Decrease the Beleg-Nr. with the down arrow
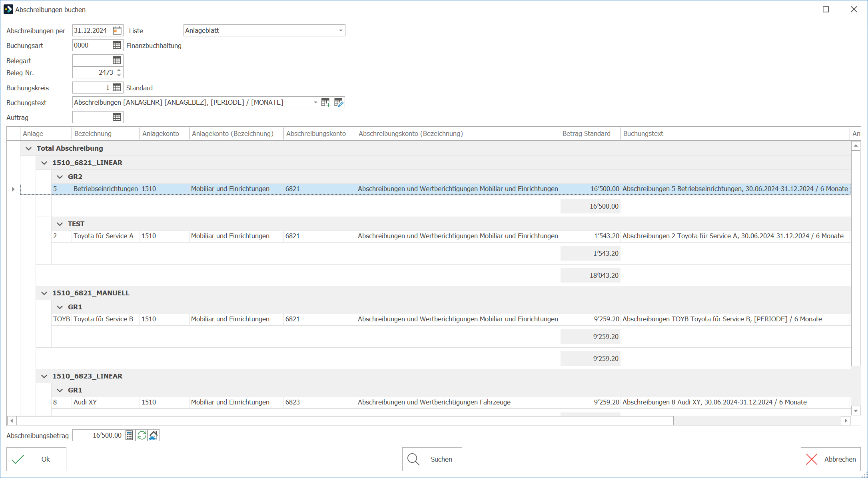This screenshot has width=868, height=478. pyautogui.click(x=119, y=75)
